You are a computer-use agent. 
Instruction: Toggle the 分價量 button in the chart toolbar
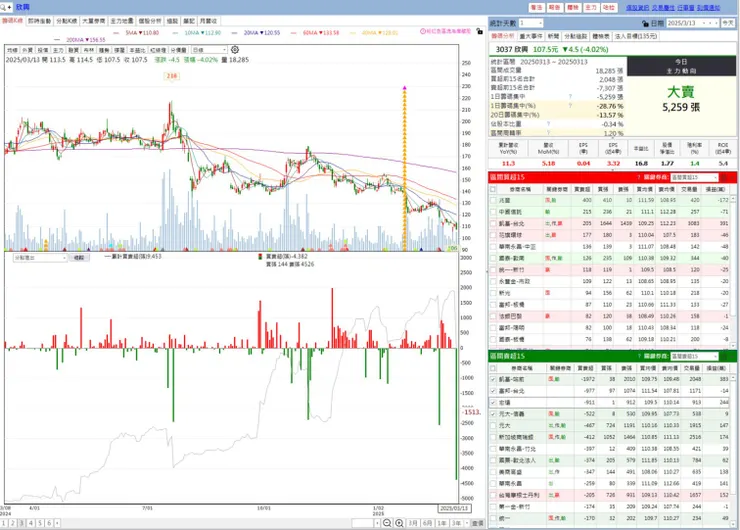[178, 50]
